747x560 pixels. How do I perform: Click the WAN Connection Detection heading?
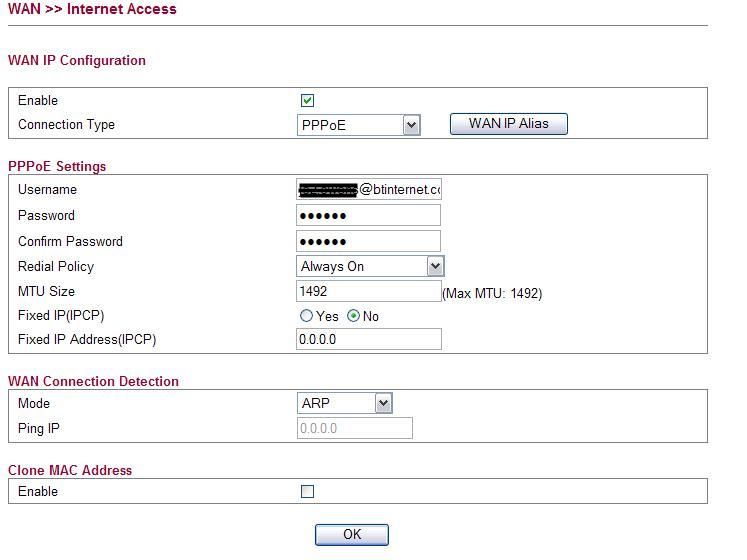click(x=93, y=381)
